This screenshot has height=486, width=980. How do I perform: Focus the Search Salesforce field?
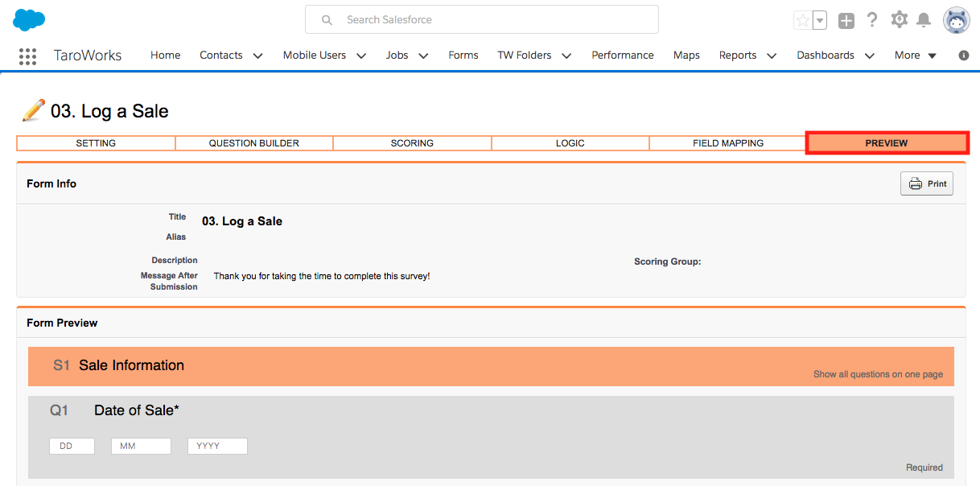482,20
